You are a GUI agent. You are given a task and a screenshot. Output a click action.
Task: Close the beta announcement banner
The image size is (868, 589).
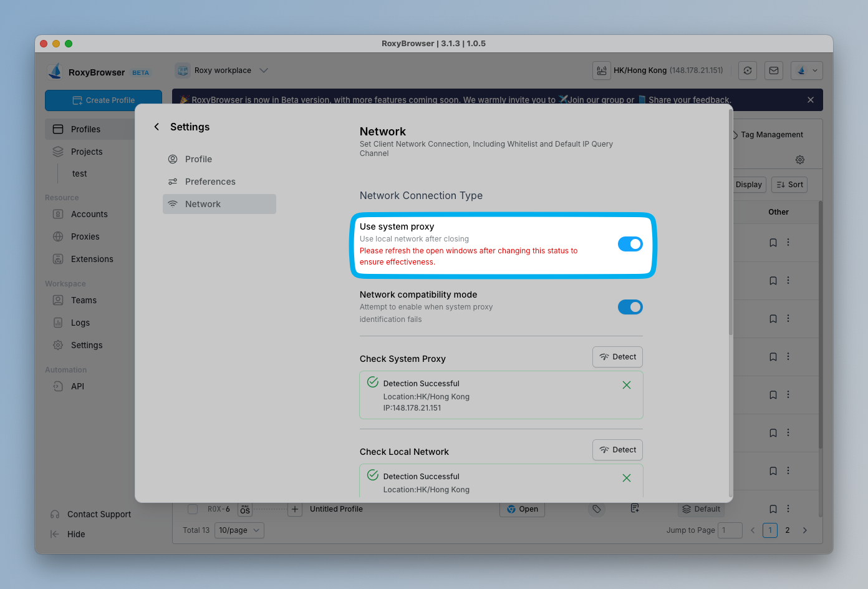(811, 100)
